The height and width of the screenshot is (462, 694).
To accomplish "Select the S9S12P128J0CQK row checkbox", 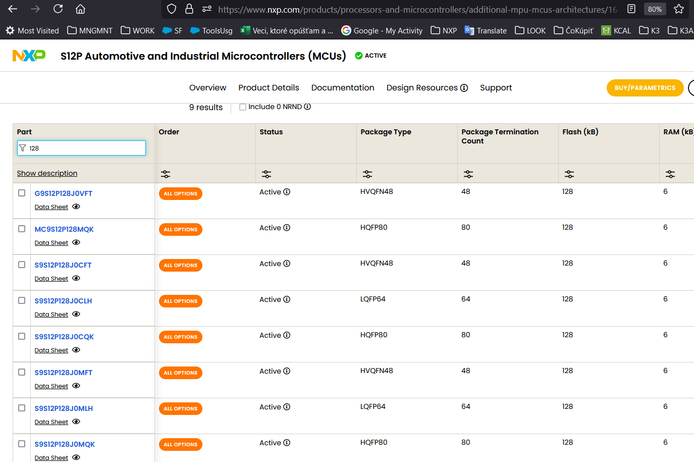I will point(22,336).
